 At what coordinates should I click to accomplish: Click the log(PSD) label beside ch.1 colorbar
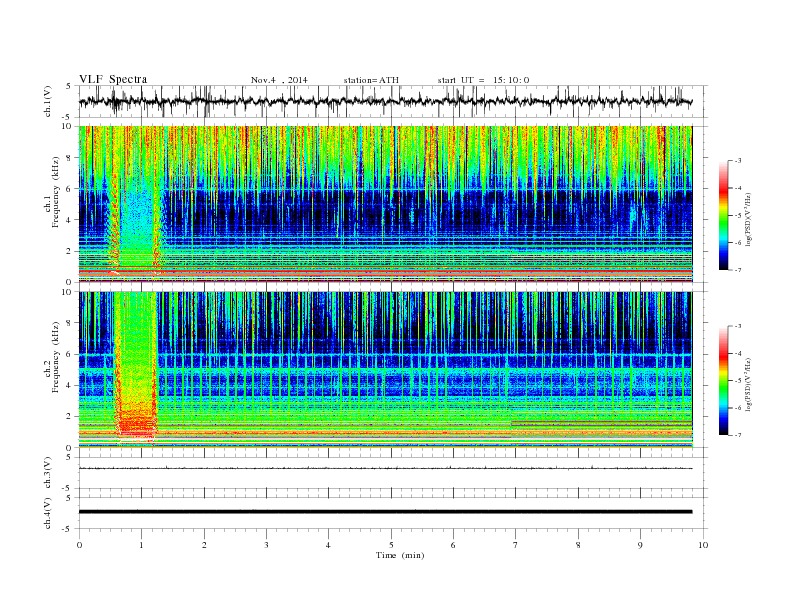pyautogui.click(x=750, y=218)
